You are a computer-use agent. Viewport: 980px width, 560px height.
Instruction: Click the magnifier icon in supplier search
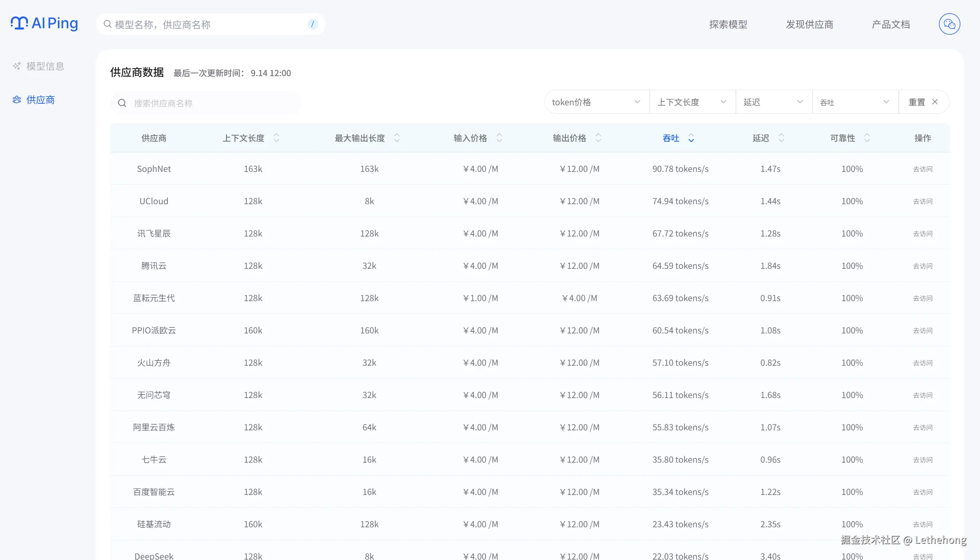pos(122,103)
